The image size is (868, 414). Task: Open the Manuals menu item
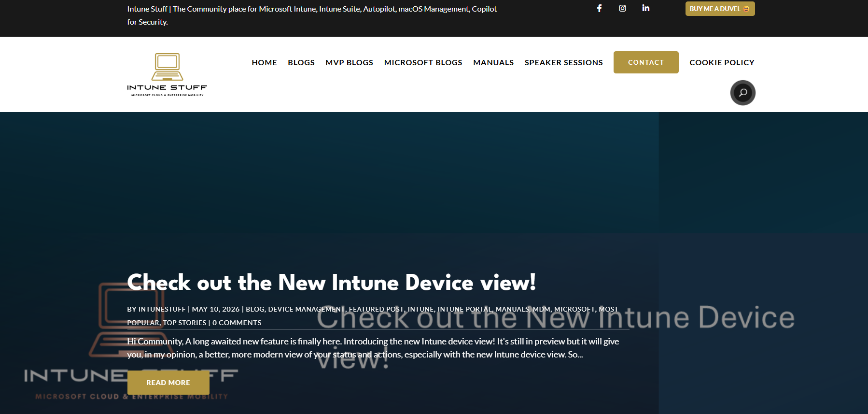pos(493,62)
